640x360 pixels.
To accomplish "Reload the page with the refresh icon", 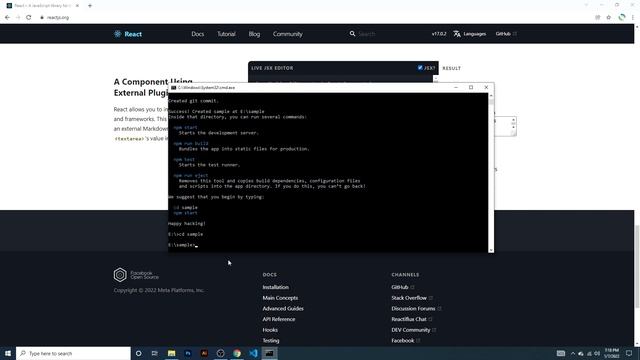I will [29, 18].
